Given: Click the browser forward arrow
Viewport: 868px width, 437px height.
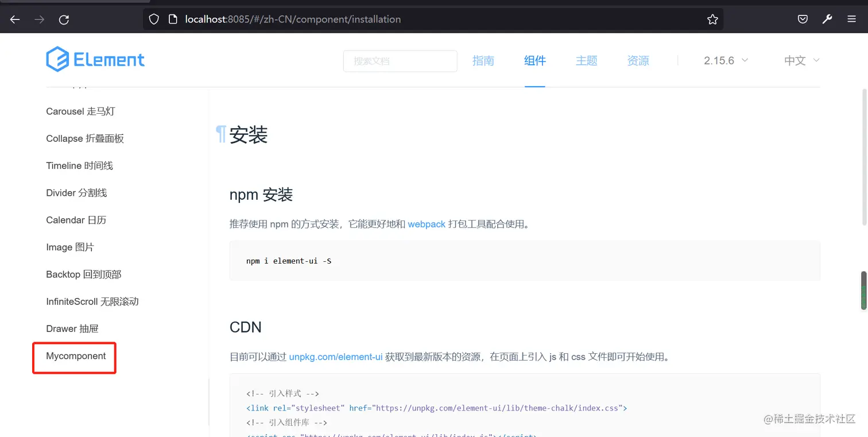Looking at the screenshot, I should point(40,20).
